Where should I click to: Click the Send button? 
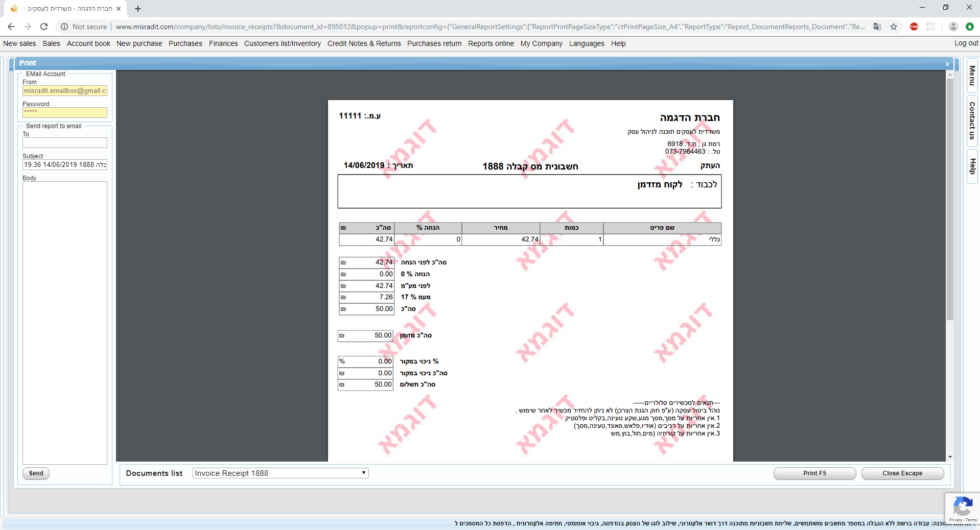click(x=36, y=473)
